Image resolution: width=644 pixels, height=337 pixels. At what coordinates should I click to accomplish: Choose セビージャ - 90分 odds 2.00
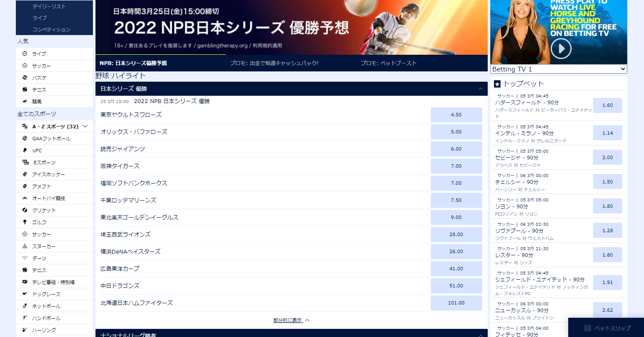pos(608,157)
